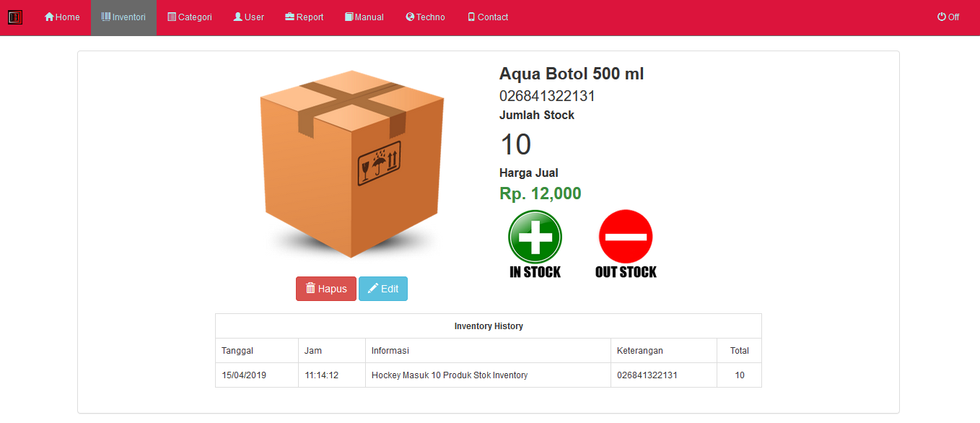Click the Off logout link text
The height and width of the screenshot is (423, 980).
(953, 17)
